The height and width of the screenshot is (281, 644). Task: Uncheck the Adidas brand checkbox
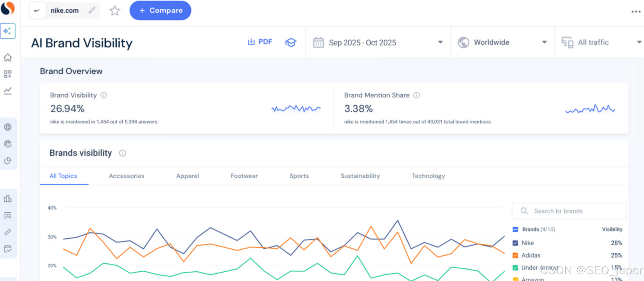click(515, 256)
